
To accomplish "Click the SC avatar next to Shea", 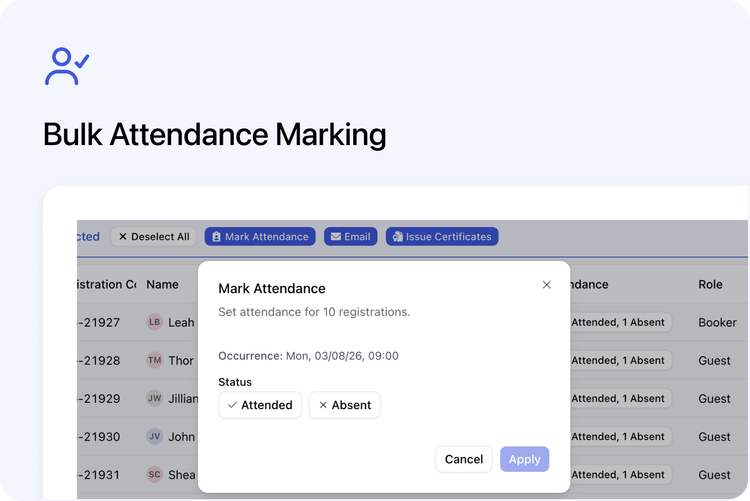I will click(154, 474).
